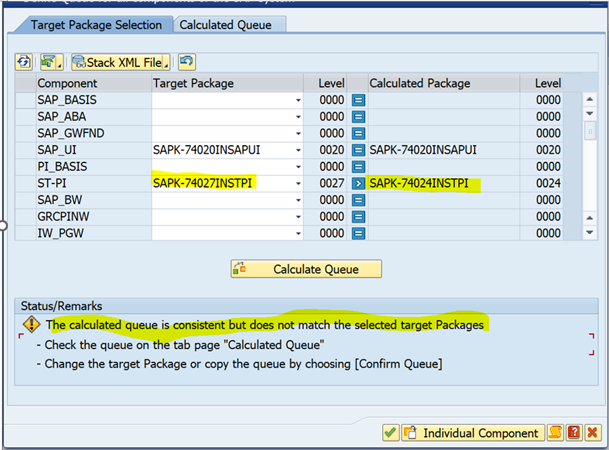Screen dimensions: 609x450
Task: Switch to Target Package Selection tab
Action: (x=96, y=25)
